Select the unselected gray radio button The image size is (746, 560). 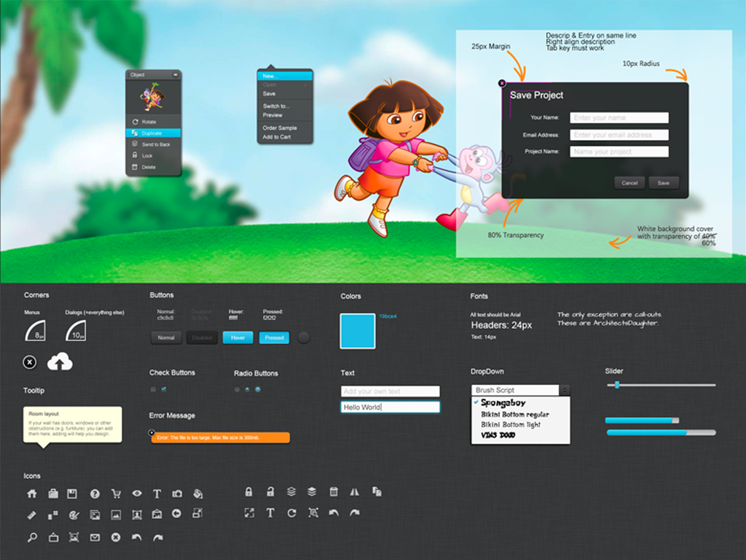coord(237,389)
